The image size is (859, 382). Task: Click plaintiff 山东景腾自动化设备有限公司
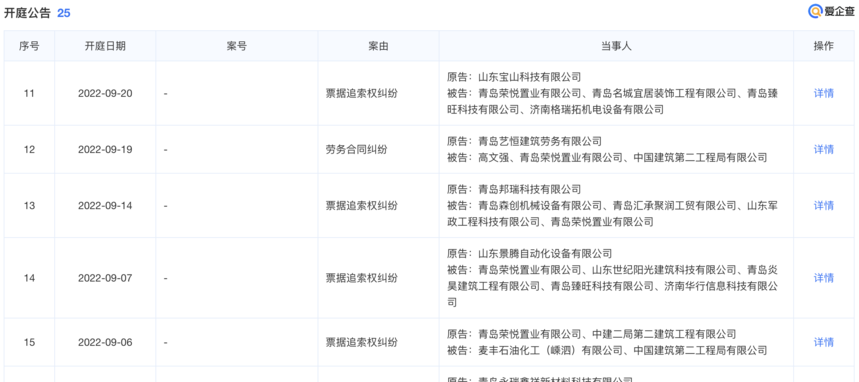(545, 254)
